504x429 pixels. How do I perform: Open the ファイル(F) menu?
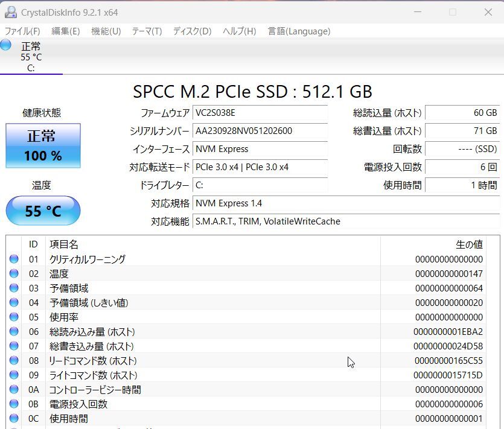(22, 31)
